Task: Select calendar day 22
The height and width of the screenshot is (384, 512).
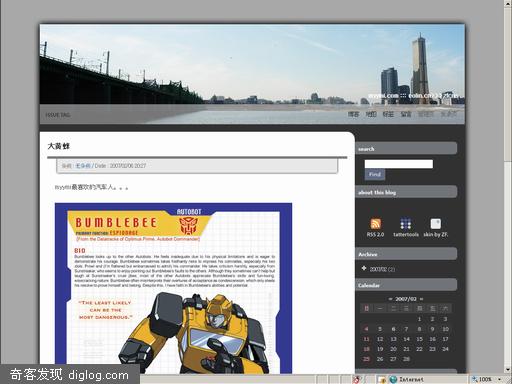Action: [419, 349]
